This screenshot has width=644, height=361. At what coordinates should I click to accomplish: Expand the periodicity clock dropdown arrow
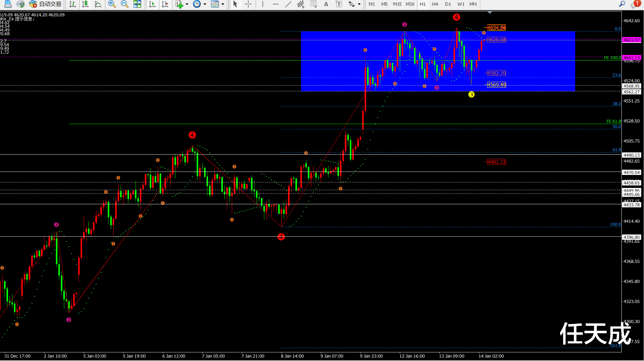coord(205,4)
